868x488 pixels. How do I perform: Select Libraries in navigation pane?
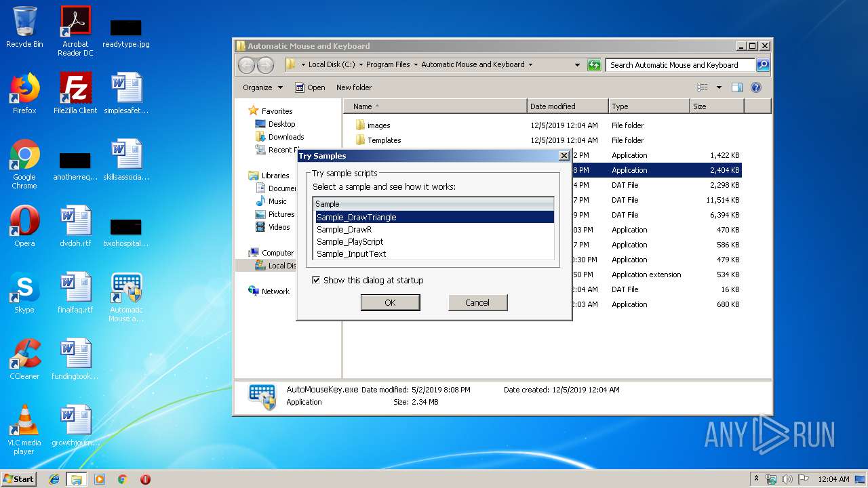pos(269,176)
